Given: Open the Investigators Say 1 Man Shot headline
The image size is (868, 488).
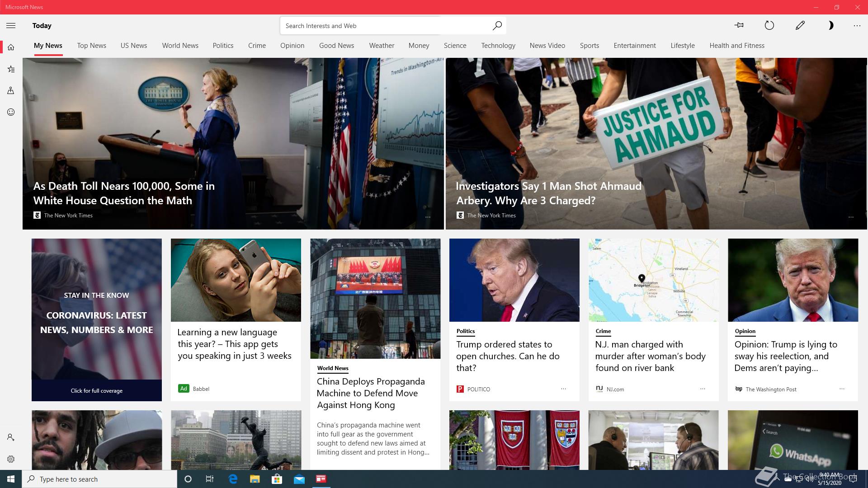Looking at the screenshot, I should click(548, 193).
